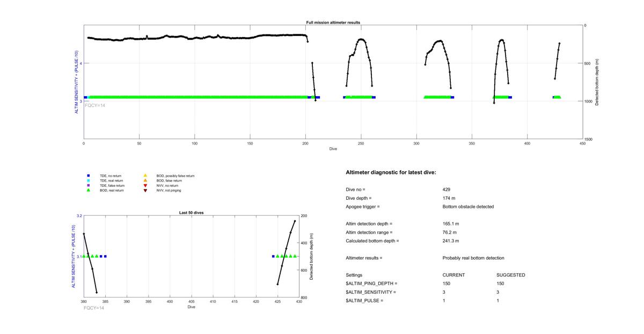Click the 'Bottom obstacle detected' value

468,207
